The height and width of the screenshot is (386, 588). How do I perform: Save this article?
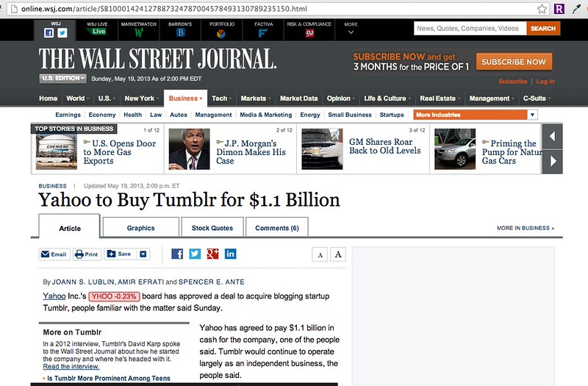coord(120,254)
